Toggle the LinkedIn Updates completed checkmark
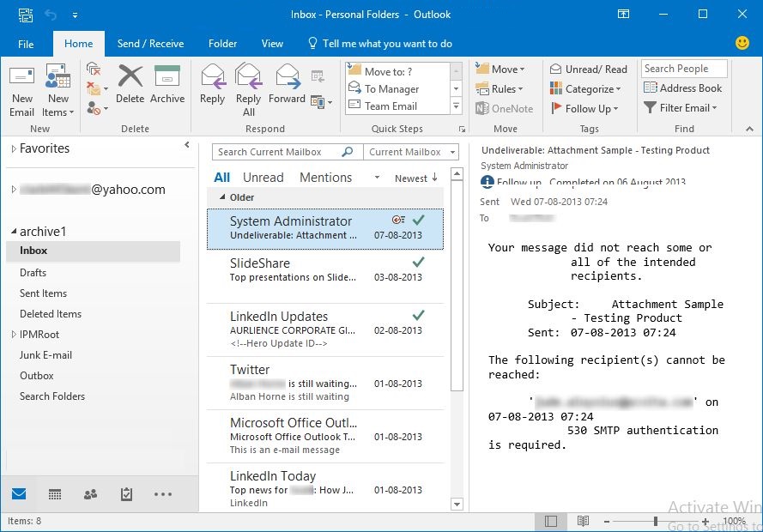The width and height of the screenshot is (763, 532). click(x=418, y=315)
